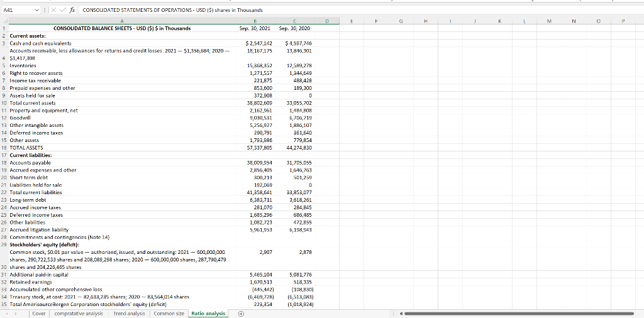Select the 'Accounts payable' label cell
The width and height of the screenshot is (644, 318).
[121, 163]
